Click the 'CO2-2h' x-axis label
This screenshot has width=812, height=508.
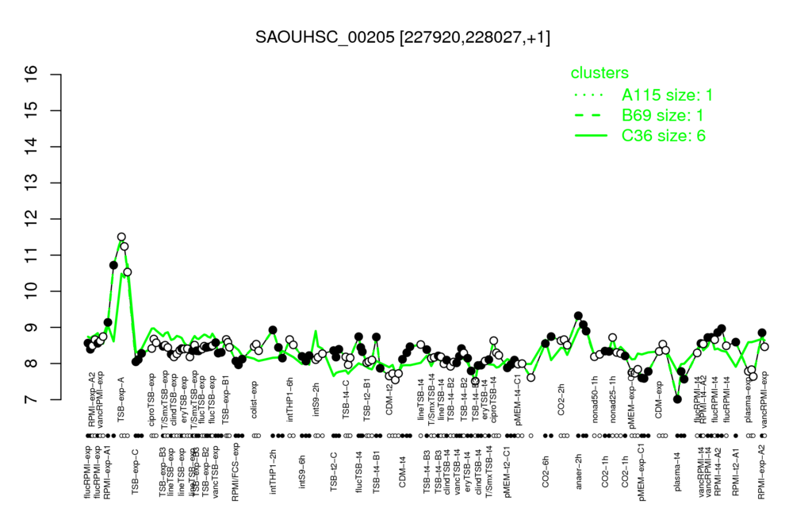561,400
